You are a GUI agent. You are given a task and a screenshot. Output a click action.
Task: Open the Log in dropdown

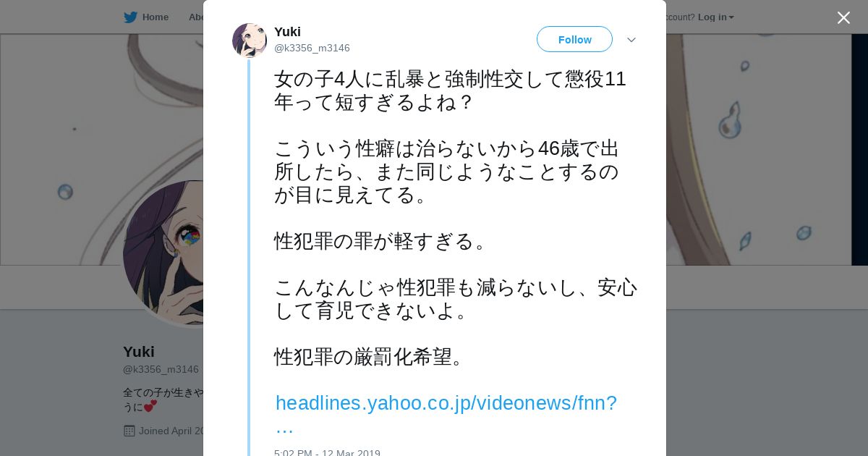click(715, 17)
